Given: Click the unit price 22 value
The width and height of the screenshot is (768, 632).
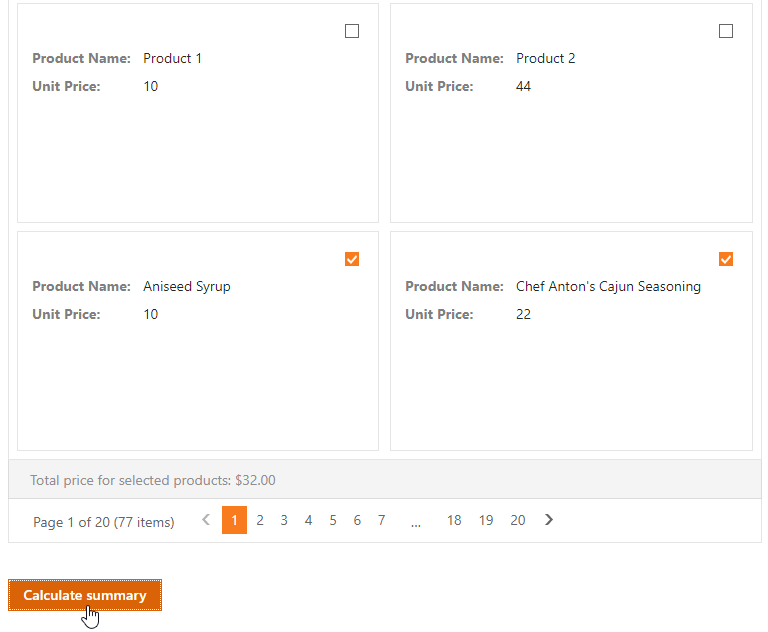Looking at the screenshot, I should pos(523,314).
